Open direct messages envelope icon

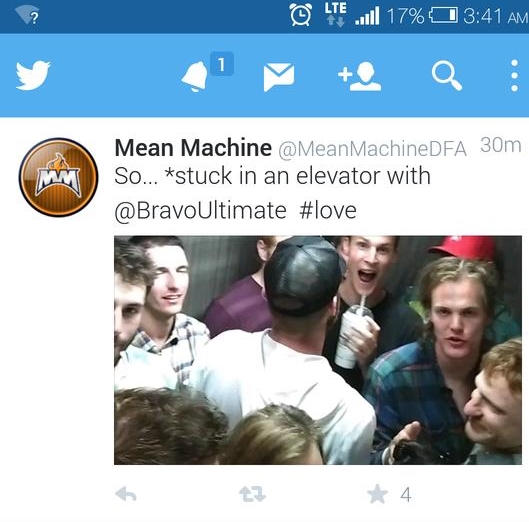coord(279,77)
